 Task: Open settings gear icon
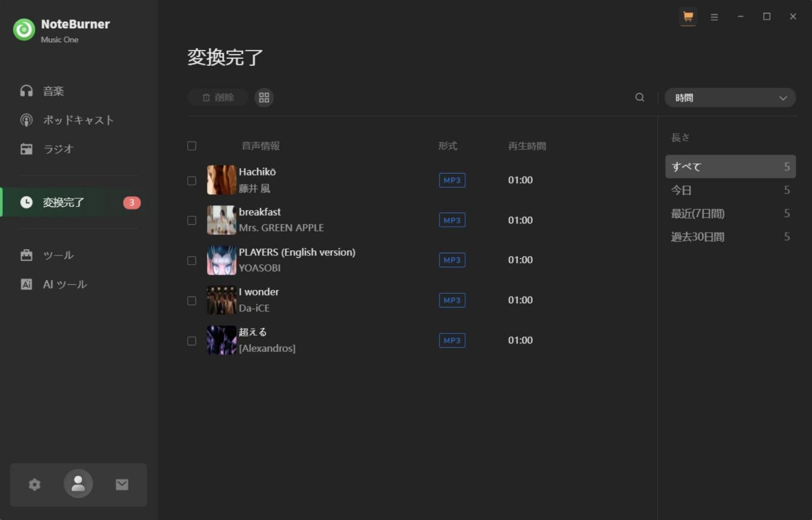[35, 485]
